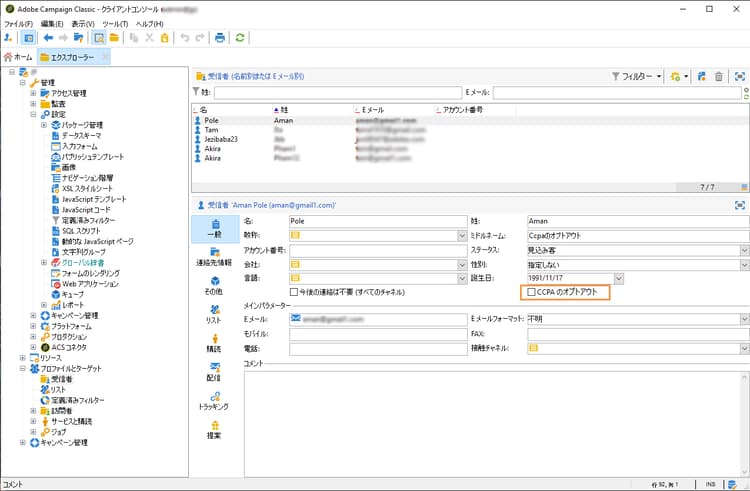Select the 購読 side tab icon
Viewport: 750px width, 491px height.
214,343
